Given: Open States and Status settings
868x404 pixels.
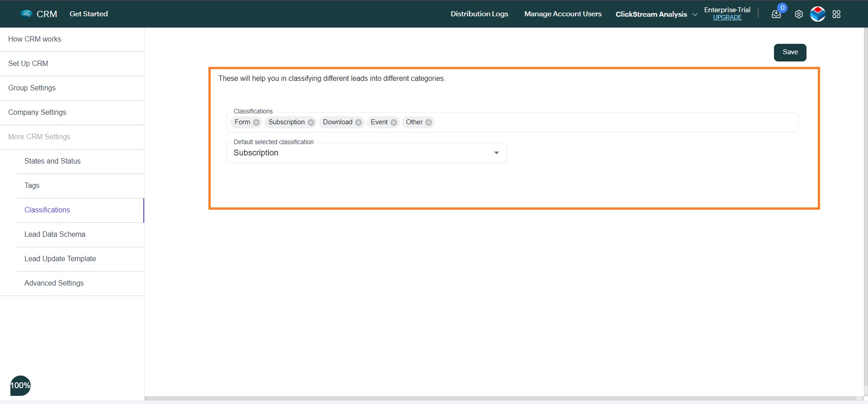Looking at the screenshot, I should pos(80,161).
